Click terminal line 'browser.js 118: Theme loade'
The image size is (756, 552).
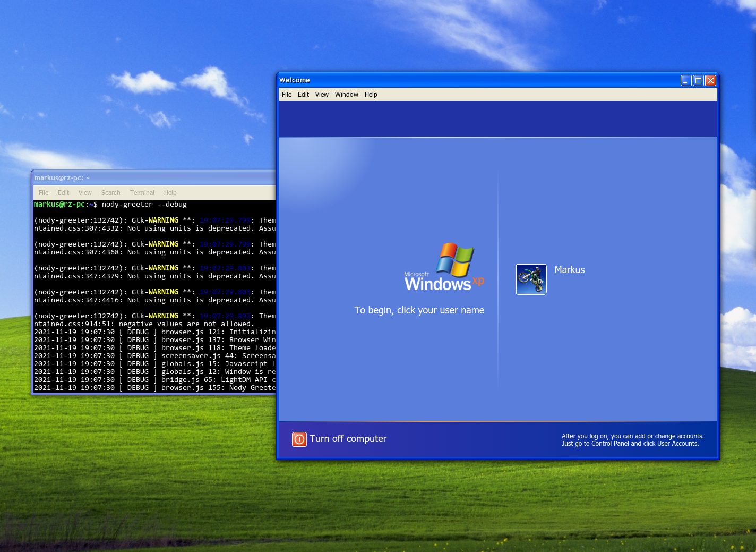155,348
